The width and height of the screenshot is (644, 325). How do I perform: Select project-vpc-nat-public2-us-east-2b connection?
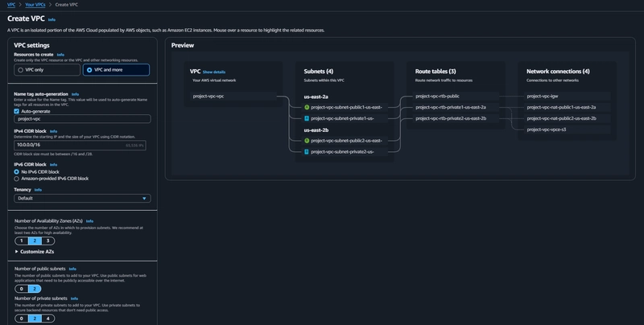568,118
